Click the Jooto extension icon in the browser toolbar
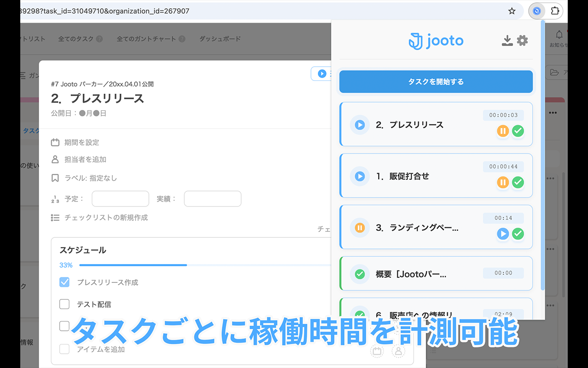The image size is (588, 368). point(536,11)
